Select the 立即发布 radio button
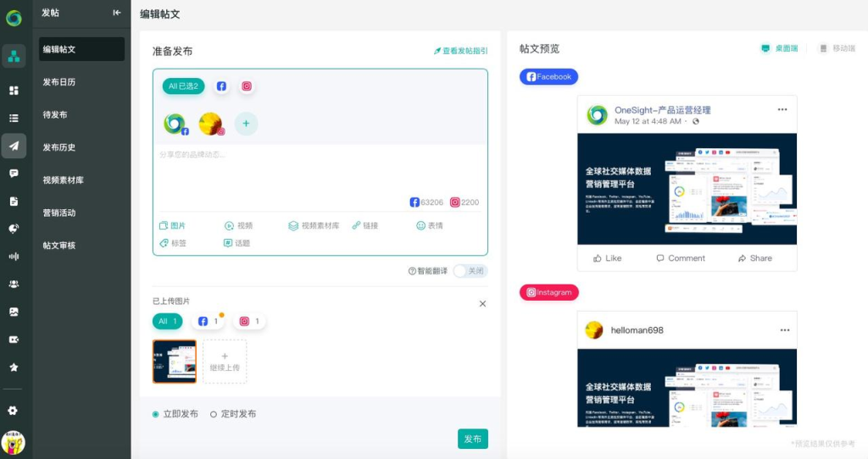868x459 pixels. click(x=156, y=414)
